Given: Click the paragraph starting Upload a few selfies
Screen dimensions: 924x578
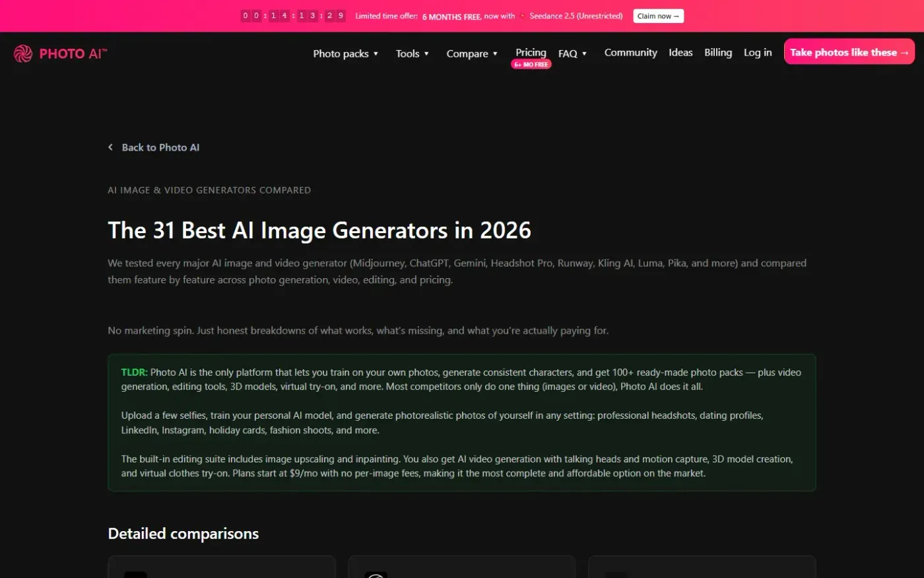Looking at the screenshot, I should (442, 423).
